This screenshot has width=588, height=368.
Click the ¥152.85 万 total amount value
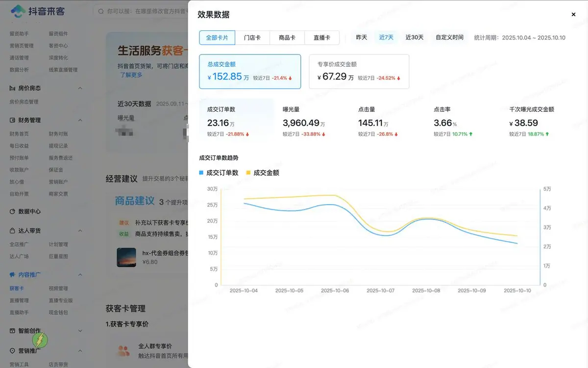coord(228,77)
